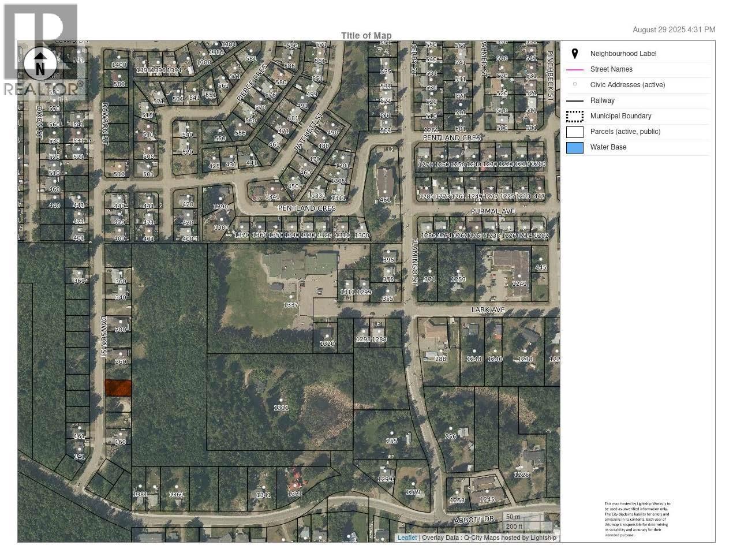This screenshot has height=560, width=733.
Task: Click the Parcels white box legend icon
Action: [575, 132]
